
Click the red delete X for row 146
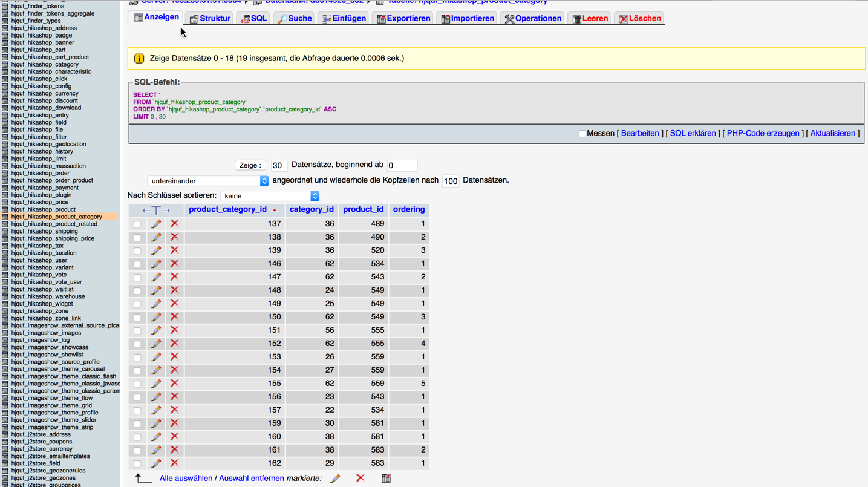(x=174, y=264)
